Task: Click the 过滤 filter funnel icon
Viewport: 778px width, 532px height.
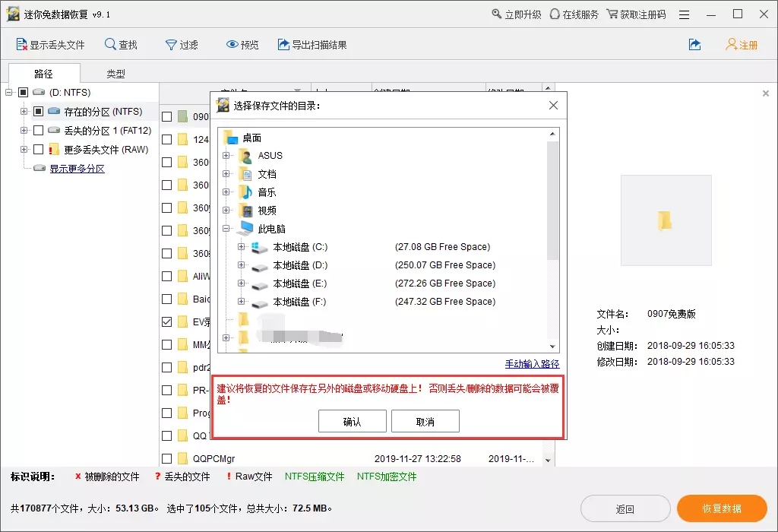Action: click(x=171, y=45)
